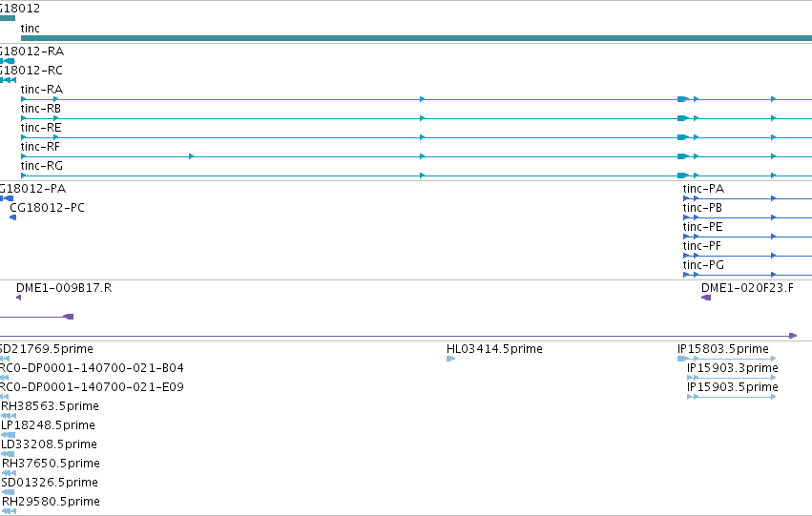Select the tinc-RE transcript label

(41, 128)
